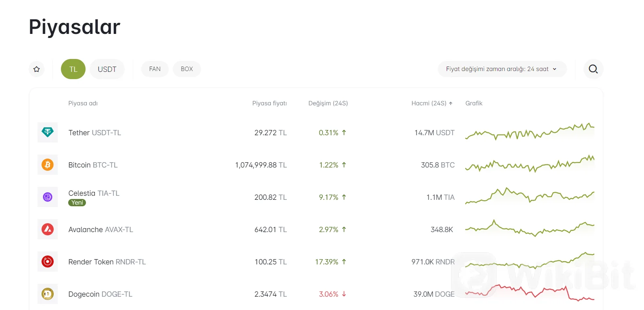Filter markets by BOX category
644x310 pixels.
click(x=187, y=69)
